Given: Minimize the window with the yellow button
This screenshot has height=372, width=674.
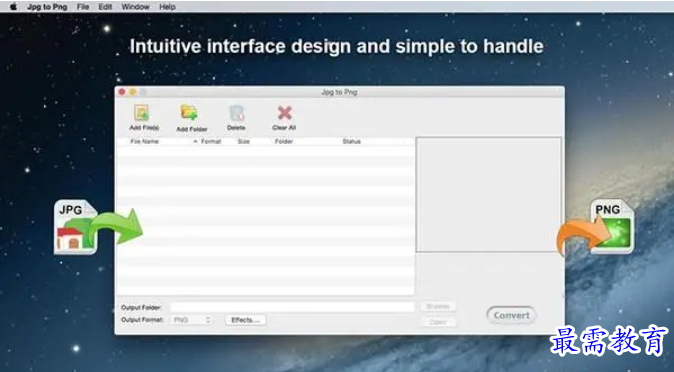Looking at the screenshot, I should click(x=132, y=92).
